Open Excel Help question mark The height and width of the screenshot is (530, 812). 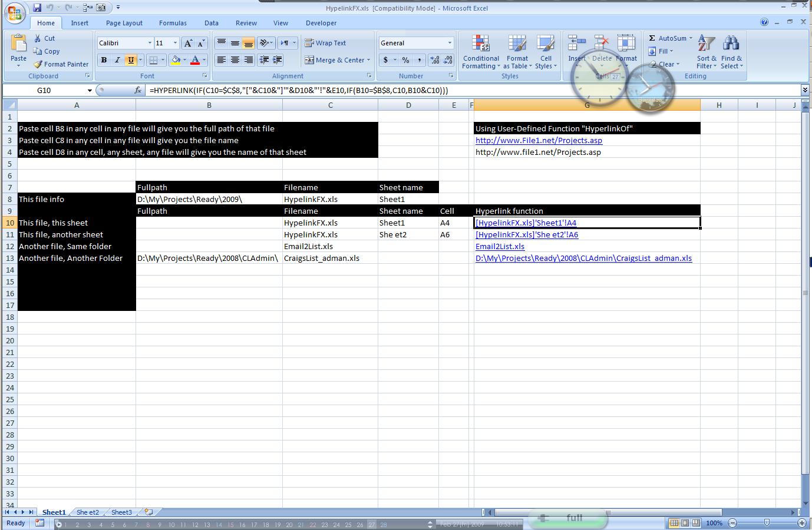[764, 22]
